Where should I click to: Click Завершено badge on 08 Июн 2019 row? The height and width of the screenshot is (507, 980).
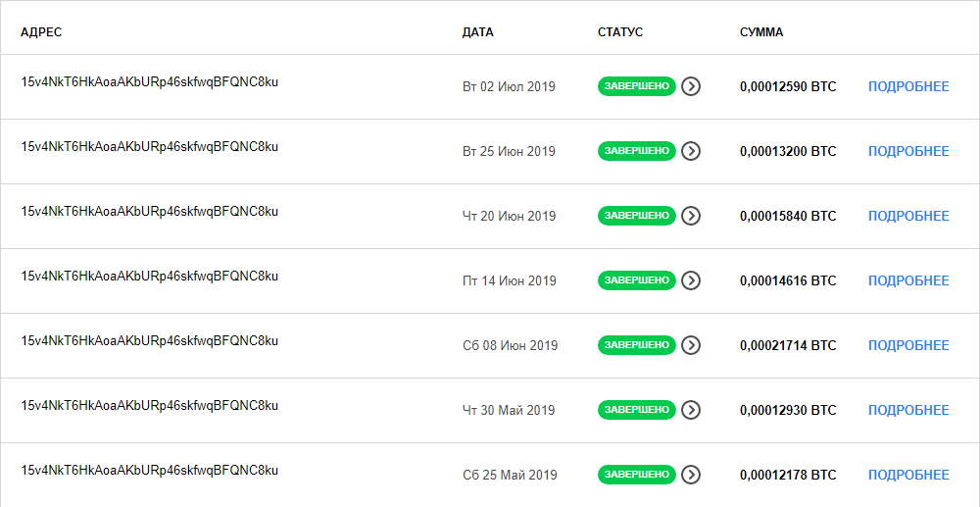pyautogui.click(x=637, y=345)
